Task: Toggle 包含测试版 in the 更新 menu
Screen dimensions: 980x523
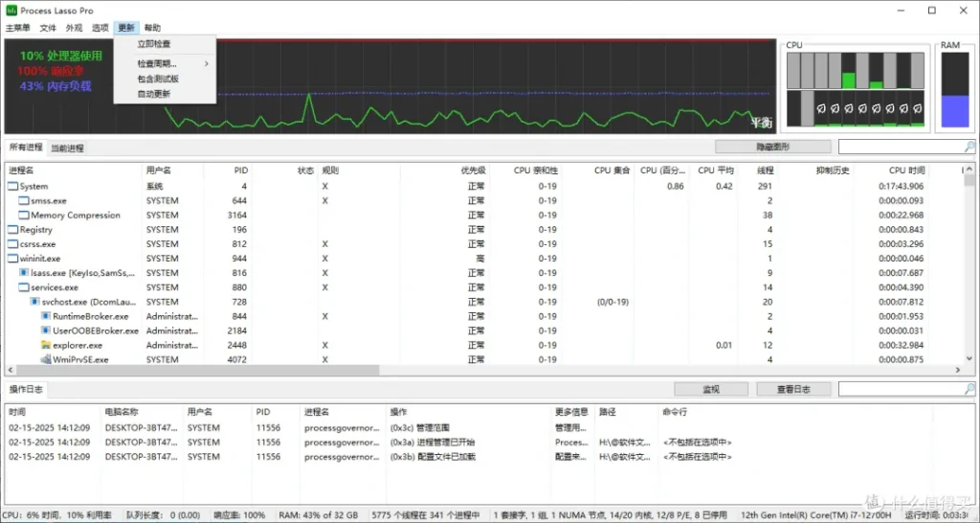Action: (x=165, y=79)
